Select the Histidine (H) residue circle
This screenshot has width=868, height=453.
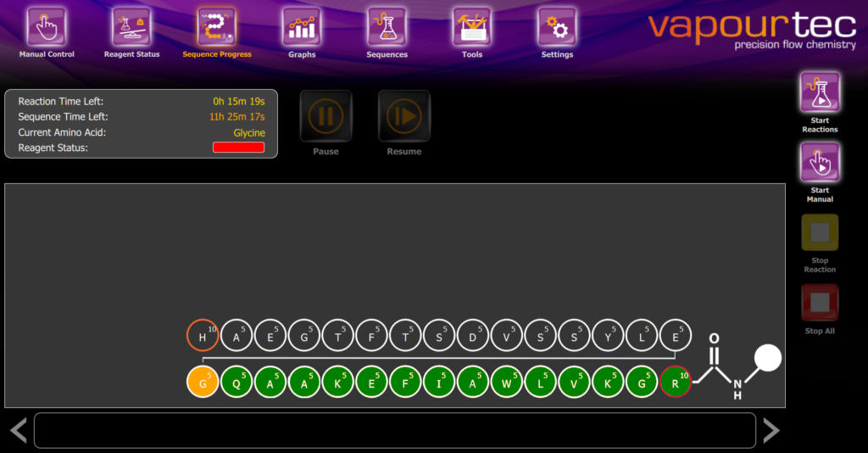[202, 336]
